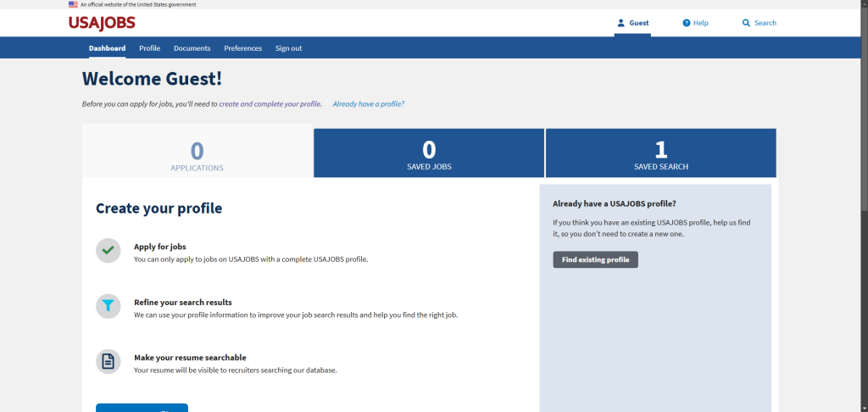Image resolution: width=868 pixels, height=412 pixels.
Task: Click the resume document icon
Action: point(108,361)
